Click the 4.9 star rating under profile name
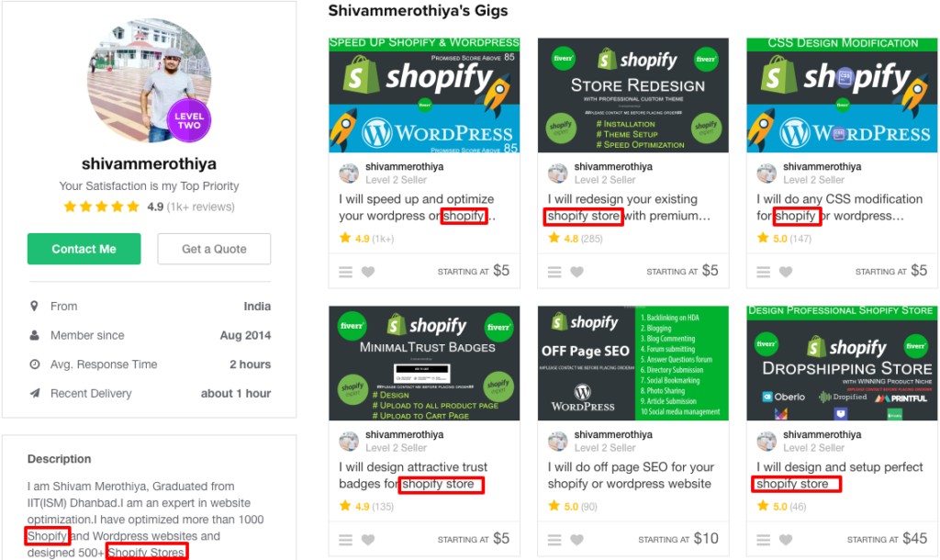940x560 pixels. click(x=149, y=207)
